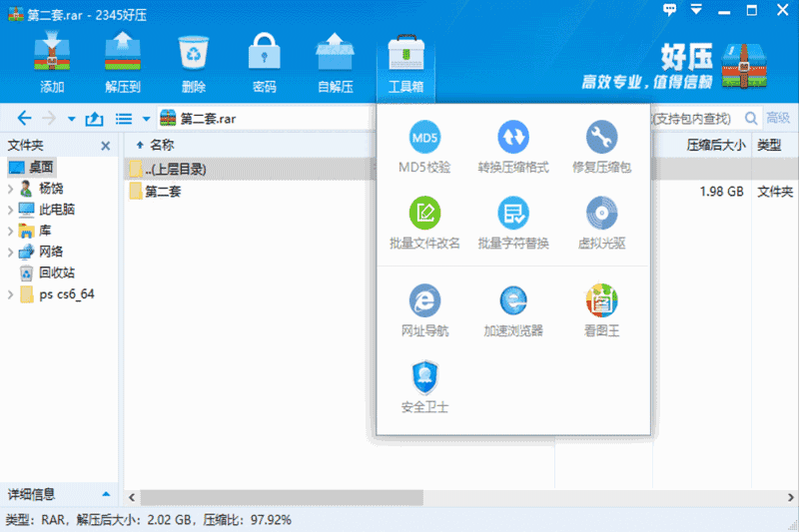This screenshot has width=799, height=532.
Task: Sort by the 压缩后大小 column header
Action: (x=716, y=145)
